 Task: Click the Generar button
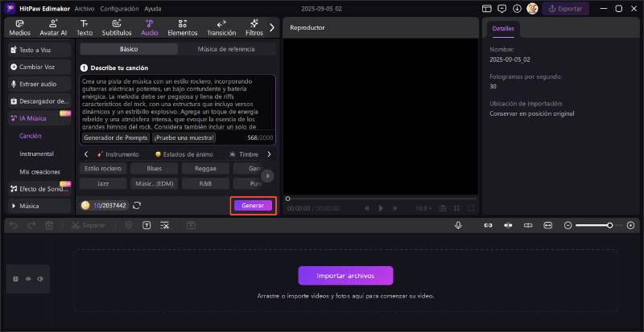[253, 206]
